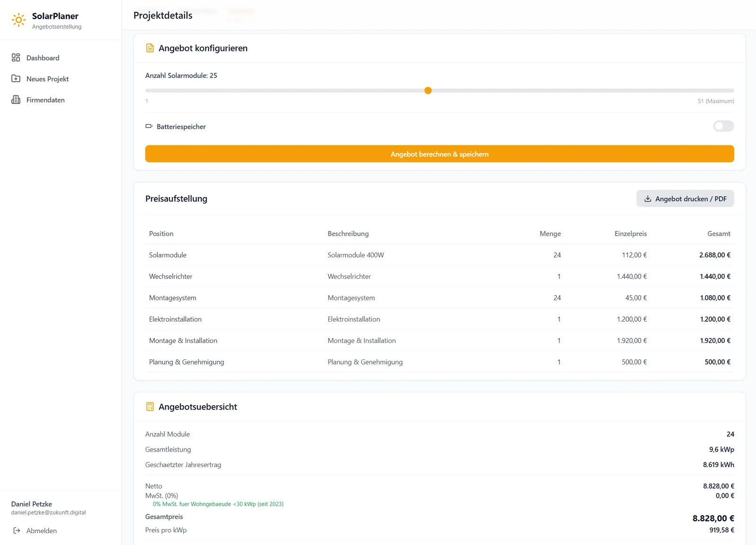This screenshot has height=545, width=756.
Task: Click the SolarPlaner sun logo icon
Action: [x=18, y=20]
